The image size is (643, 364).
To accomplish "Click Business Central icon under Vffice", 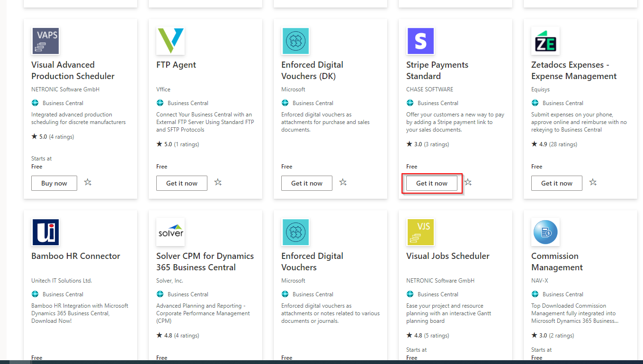I will click(x=160, y=103).
